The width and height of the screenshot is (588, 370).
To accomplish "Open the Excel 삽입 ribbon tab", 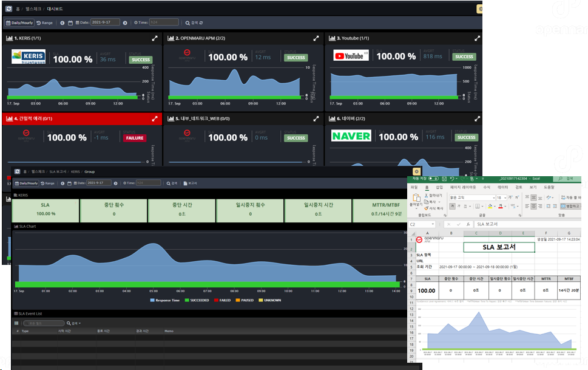I will [439, 188].
